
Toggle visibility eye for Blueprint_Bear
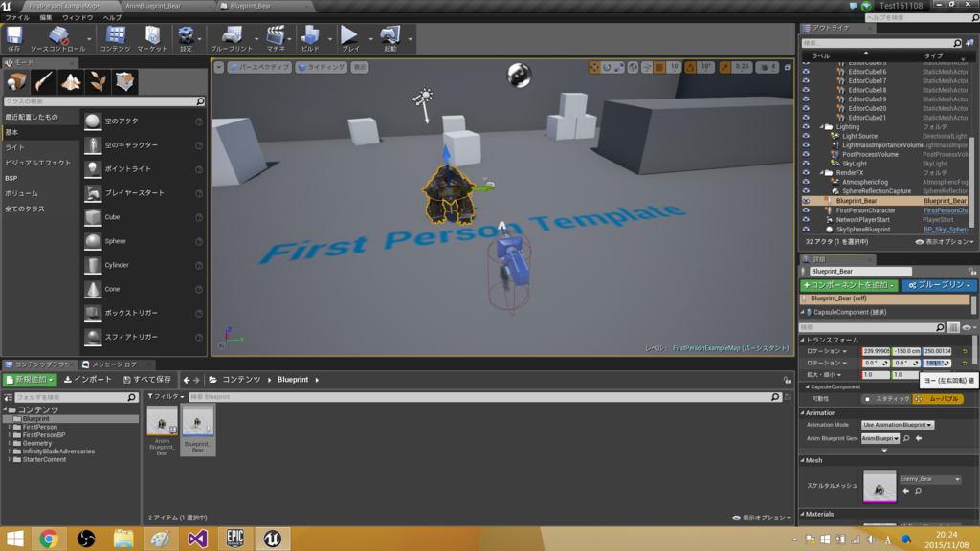tap(806, 201)
